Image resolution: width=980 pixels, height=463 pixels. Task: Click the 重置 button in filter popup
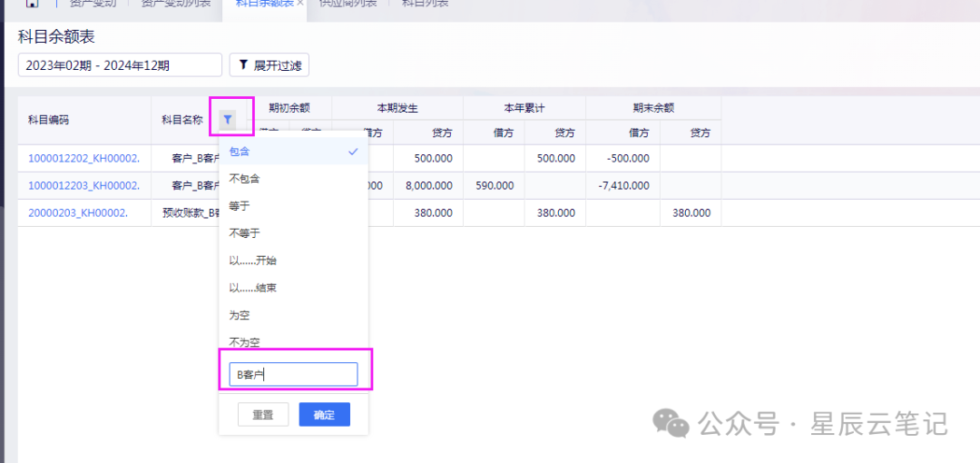263,414
